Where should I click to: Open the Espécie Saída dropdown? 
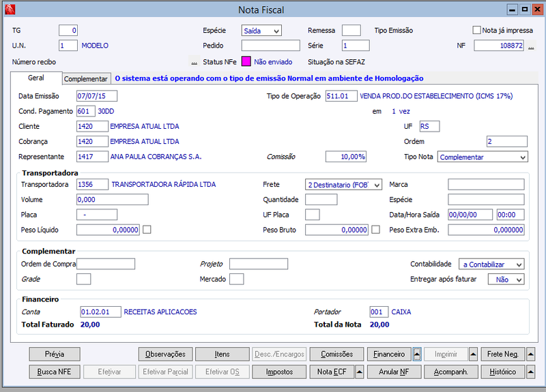pos(261,31)
